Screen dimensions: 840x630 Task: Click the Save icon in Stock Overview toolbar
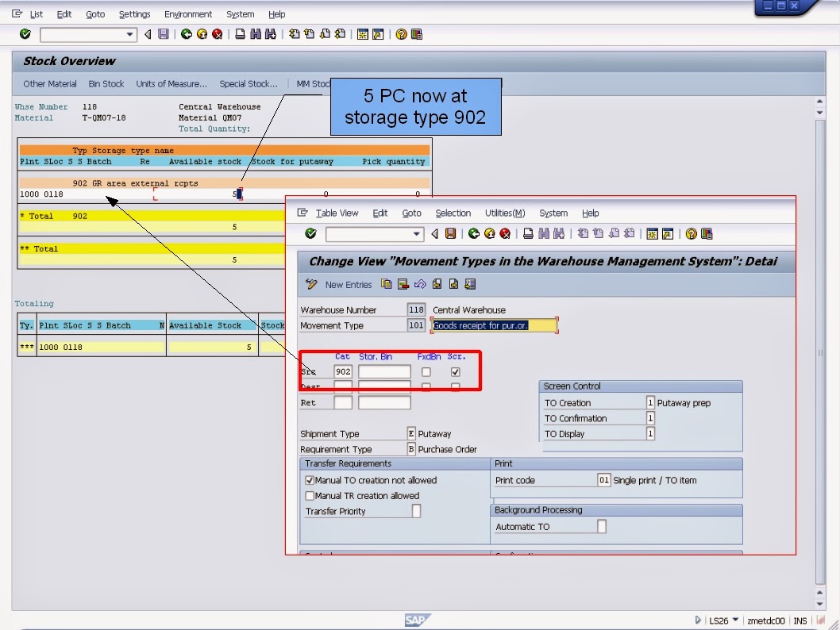[x=164, y=34]
